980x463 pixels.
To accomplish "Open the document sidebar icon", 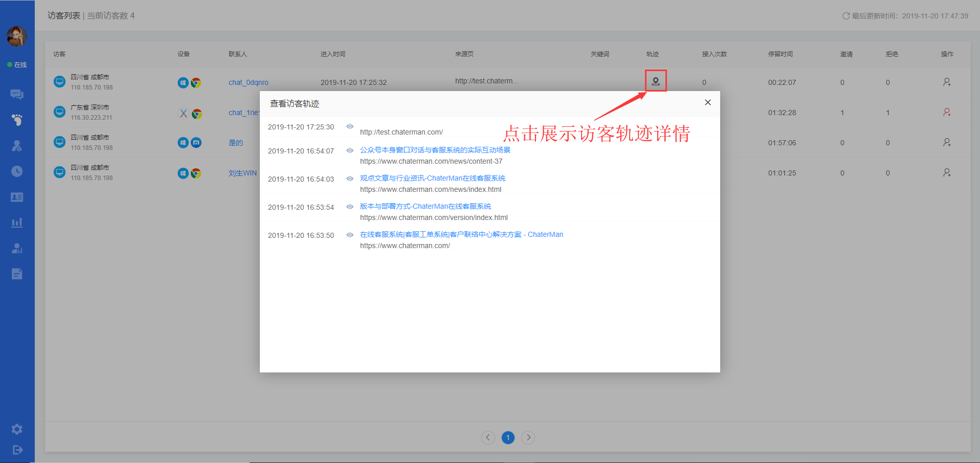I will pyautogui.click(x=17, y=274).
